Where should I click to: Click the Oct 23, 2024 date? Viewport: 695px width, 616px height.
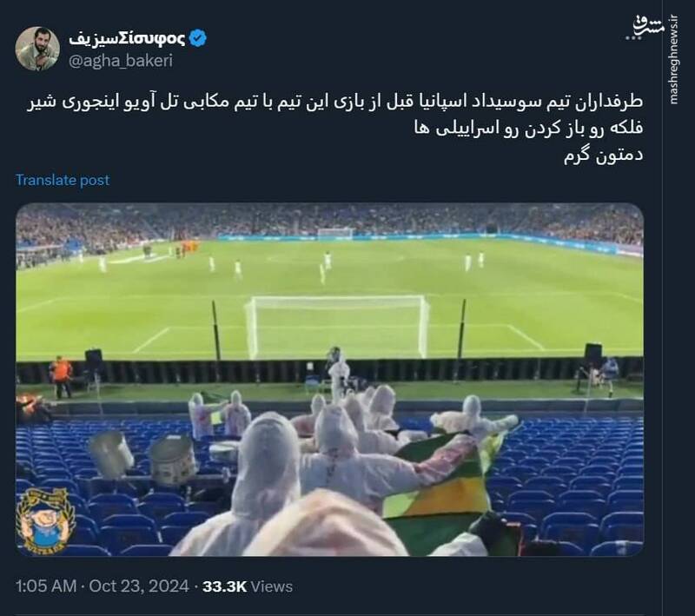[x=139, y=586]
